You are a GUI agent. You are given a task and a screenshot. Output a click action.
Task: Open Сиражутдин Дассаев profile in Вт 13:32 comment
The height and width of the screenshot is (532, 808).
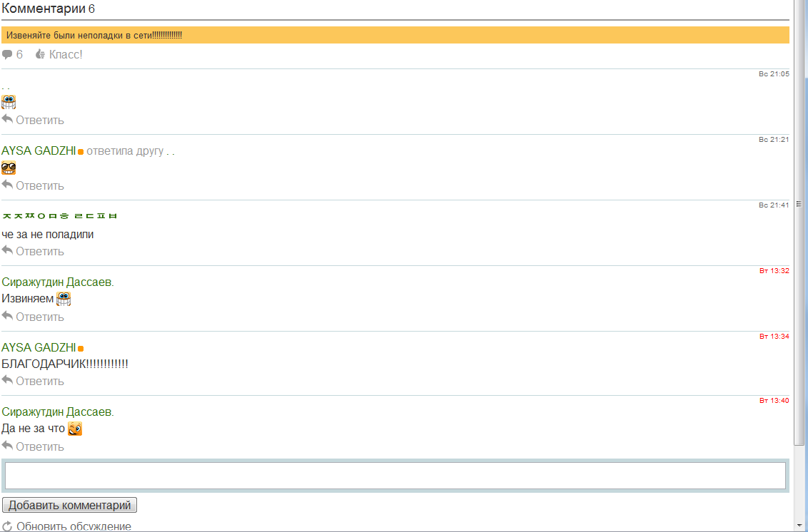(58, 282)
